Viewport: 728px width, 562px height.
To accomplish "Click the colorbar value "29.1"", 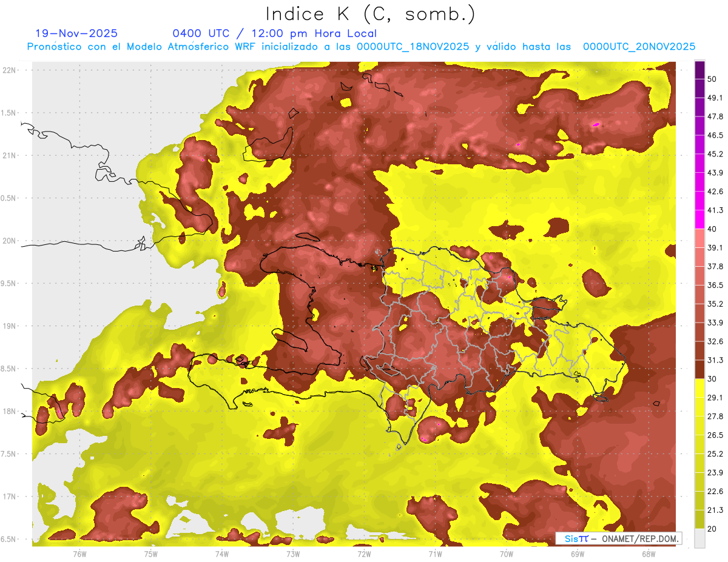I will pyautogui.click(x=715, y=398).
